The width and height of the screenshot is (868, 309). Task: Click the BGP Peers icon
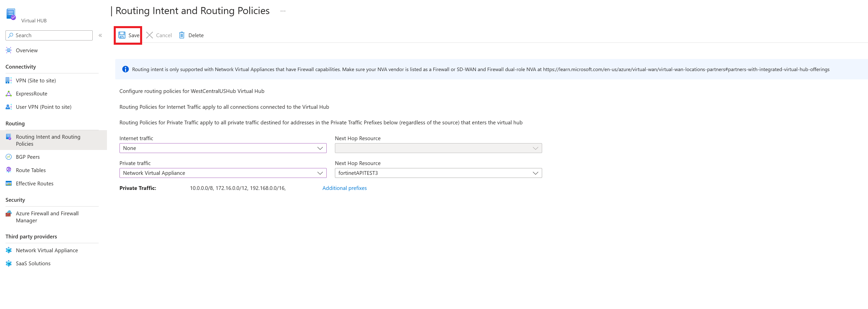9,157
